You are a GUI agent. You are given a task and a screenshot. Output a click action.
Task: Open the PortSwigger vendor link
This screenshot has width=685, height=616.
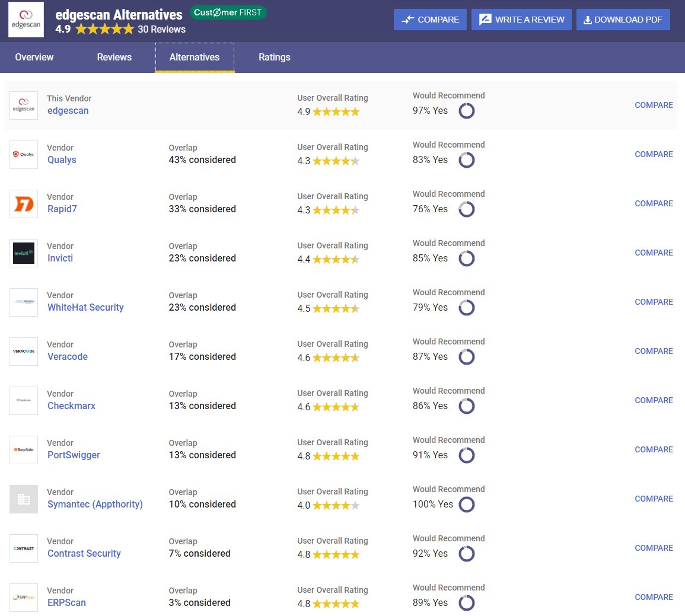click(74, 455)
